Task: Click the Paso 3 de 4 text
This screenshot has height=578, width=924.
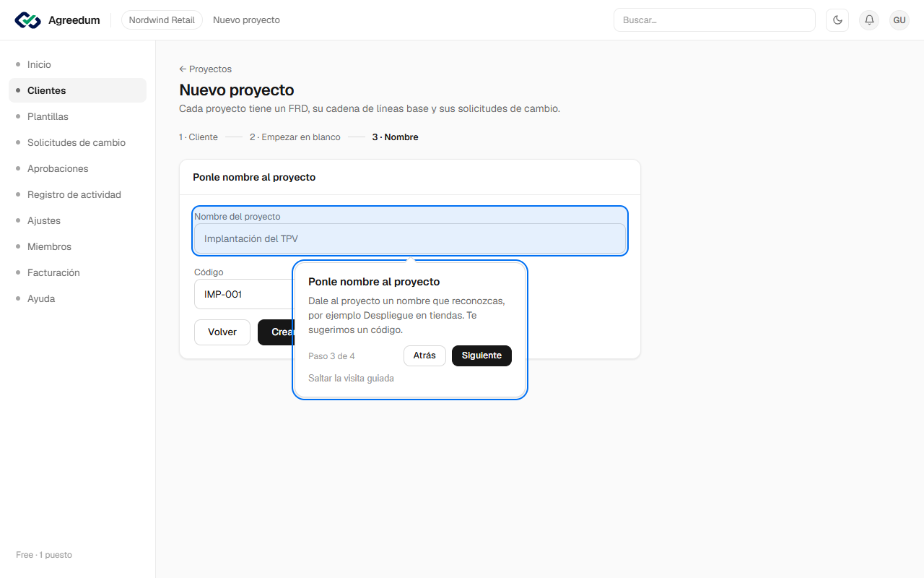Action: [331, 356]
